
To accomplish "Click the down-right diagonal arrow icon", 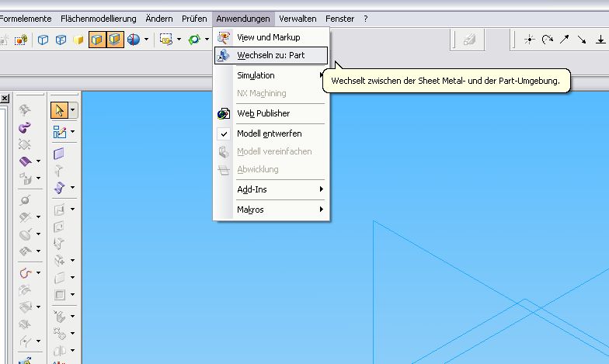I will pyautogui.click(x=581, y=39).
